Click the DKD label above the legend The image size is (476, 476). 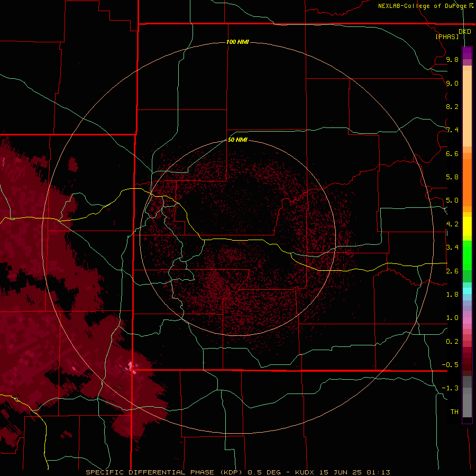coord(465,32)
